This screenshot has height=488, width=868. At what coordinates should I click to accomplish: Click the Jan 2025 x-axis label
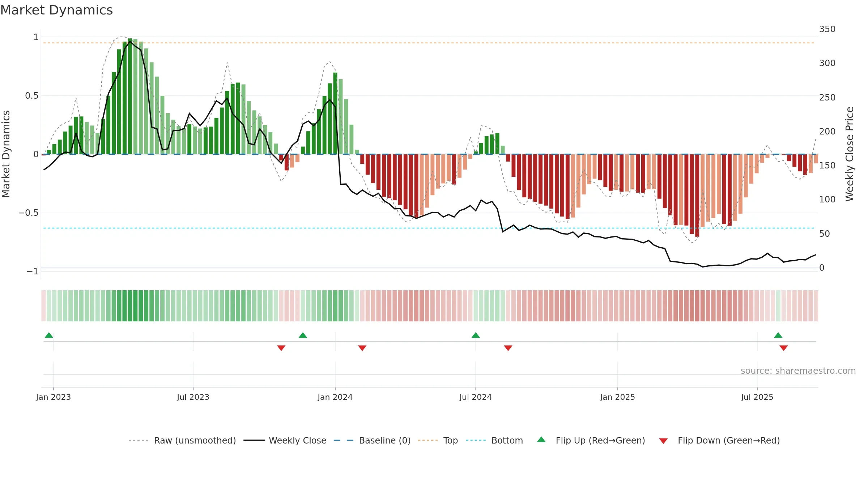617,397
